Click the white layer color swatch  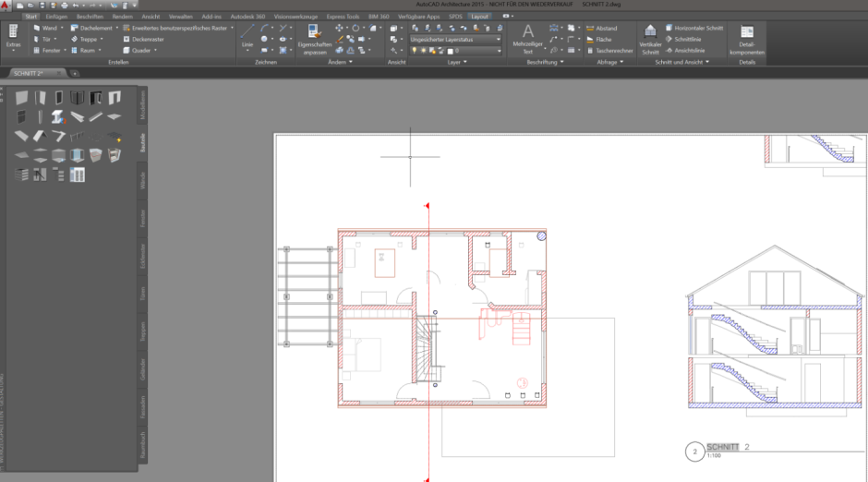450,51
